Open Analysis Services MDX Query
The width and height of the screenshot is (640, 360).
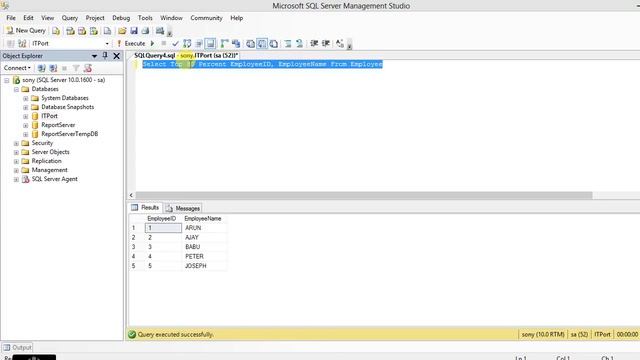[x=70, y=31]
